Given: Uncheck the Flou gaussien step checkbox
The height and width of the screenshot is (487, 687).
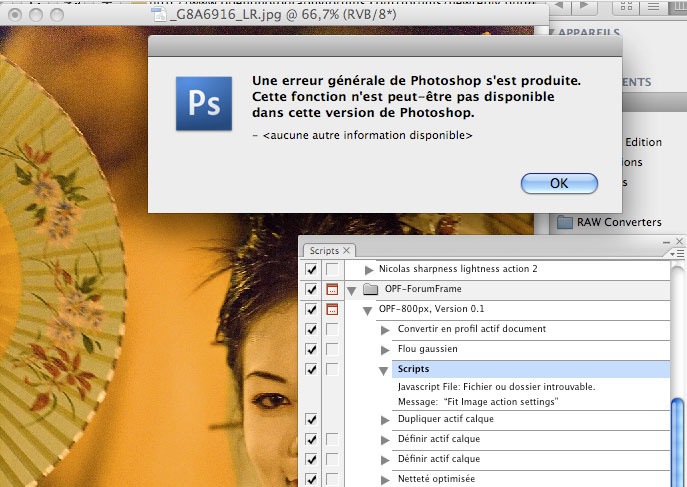Looking at the screenshot, I should pyautogui.click(x=311, y=349).
